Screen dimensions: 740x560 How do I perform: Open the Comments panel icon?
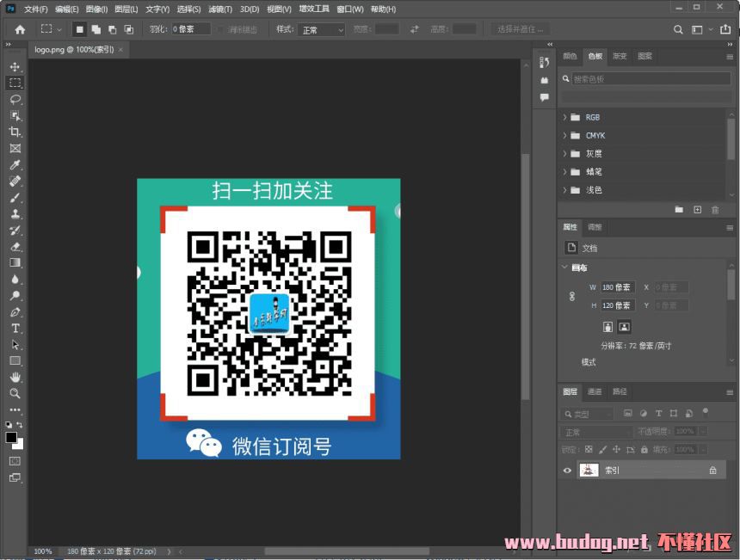click(545, 97)
